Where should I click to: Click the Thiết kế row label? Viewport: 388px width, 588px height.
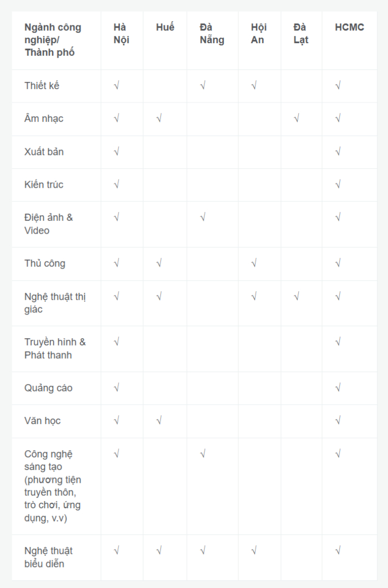42,85
